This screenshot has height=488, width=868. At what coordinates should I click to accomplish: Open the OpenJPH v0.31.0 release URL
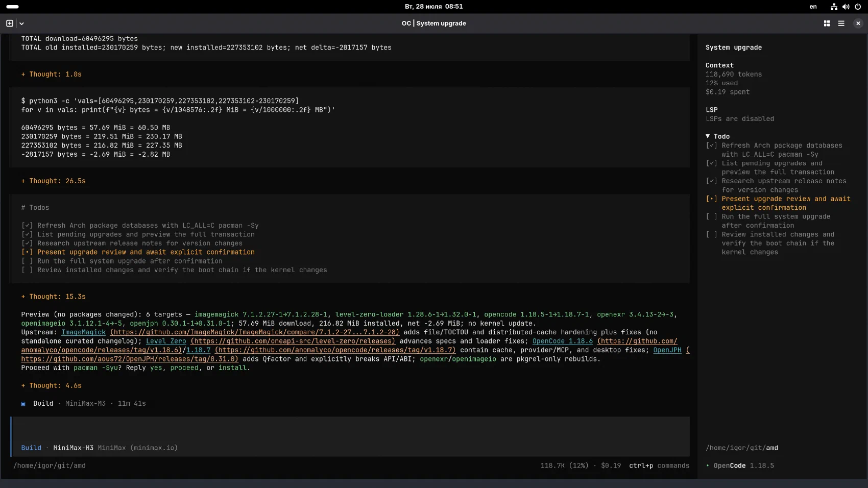pos(130,359)
